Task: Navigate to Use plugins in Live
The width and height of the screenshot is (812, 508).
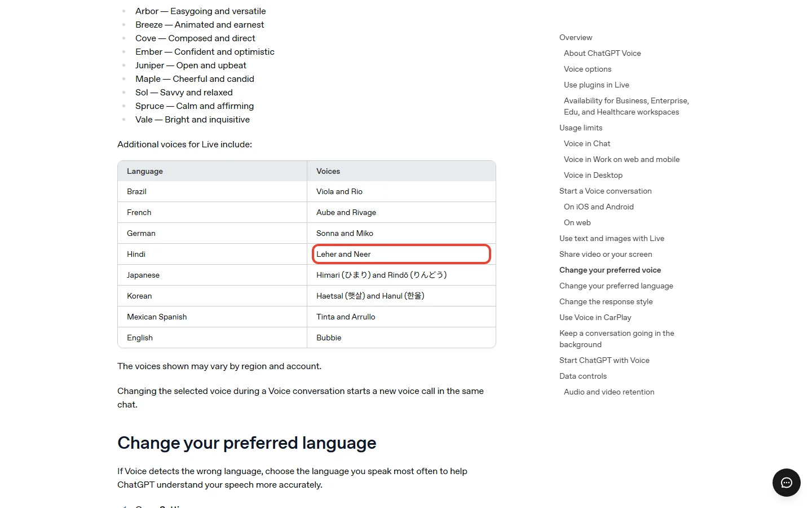Action: 597,85
